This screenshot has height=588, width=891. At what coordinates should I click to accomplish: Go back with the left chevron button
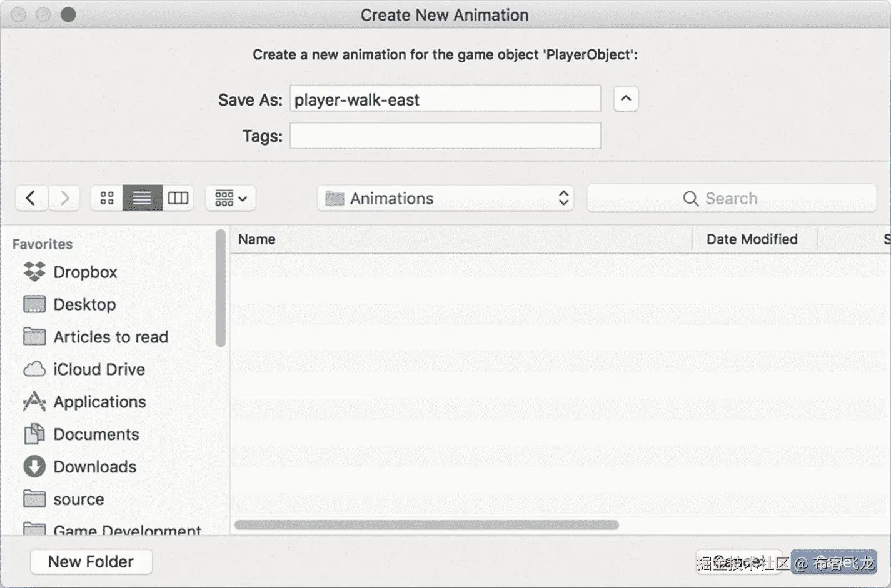[x=31, y=199]
